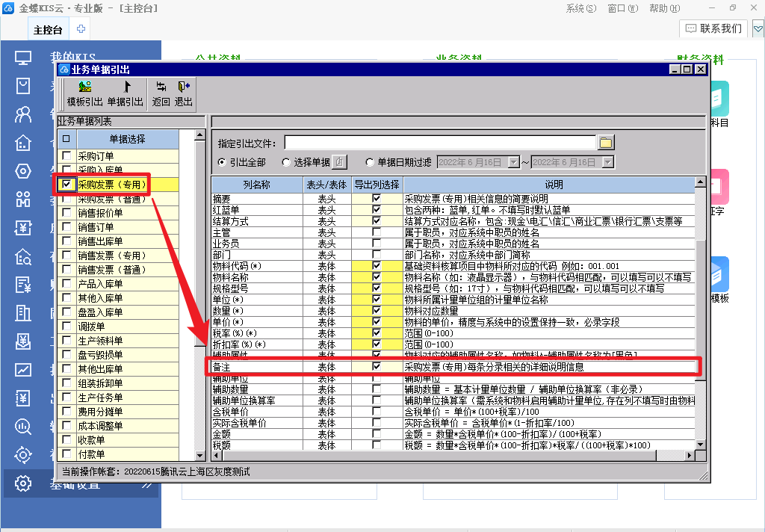765x532 pixels.
Task: Click the 联系我们 button
Action: (713, 29)
